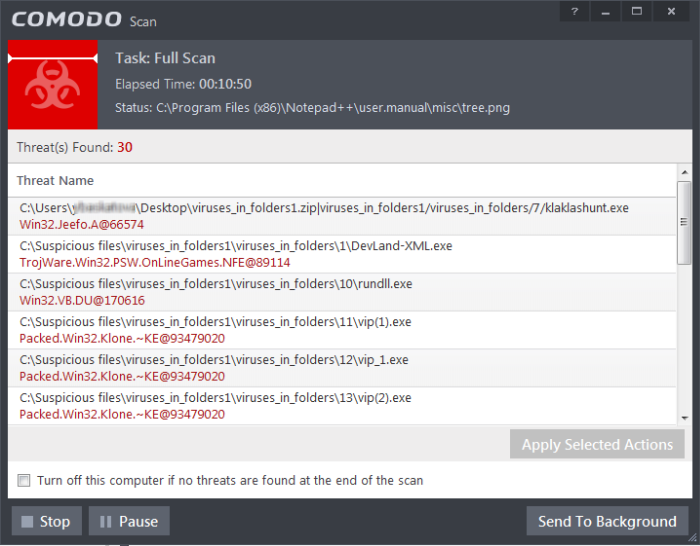Stop the running full scan
This screenshot has width=700, height=546.
(x=47, y=521)
